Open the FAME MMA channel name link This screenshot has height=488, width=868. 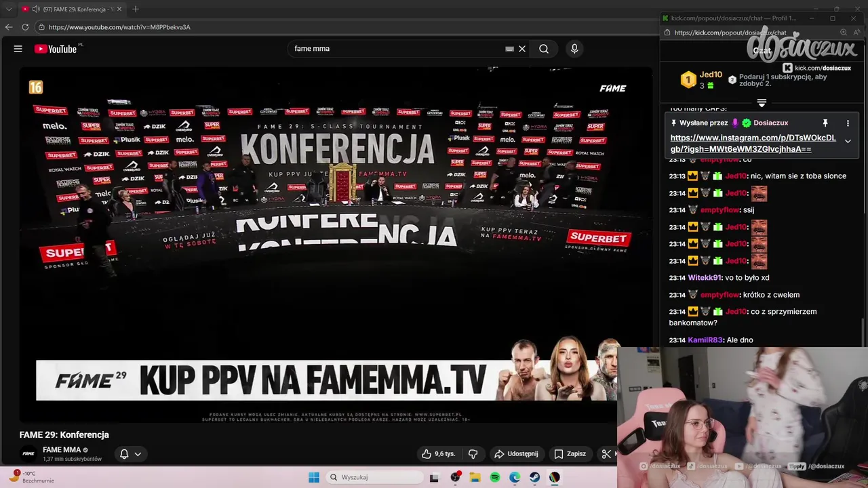tap(62, 450)
